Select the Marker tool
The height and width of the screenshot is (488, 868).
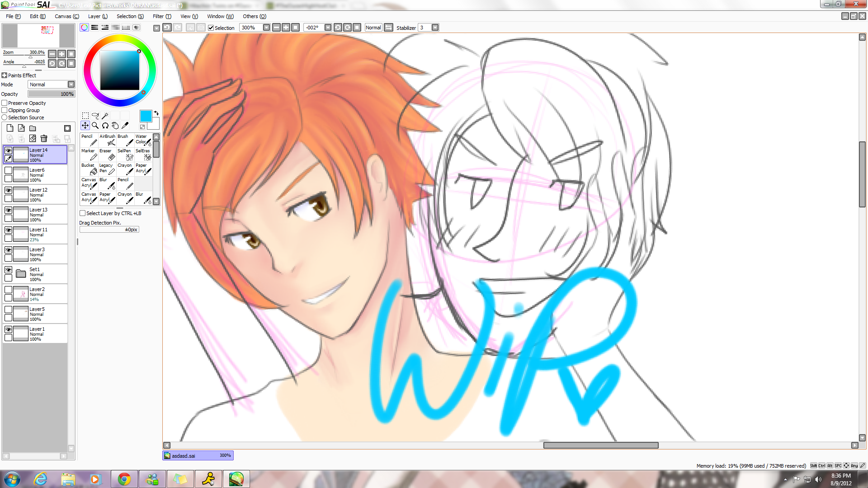(89, 155)
